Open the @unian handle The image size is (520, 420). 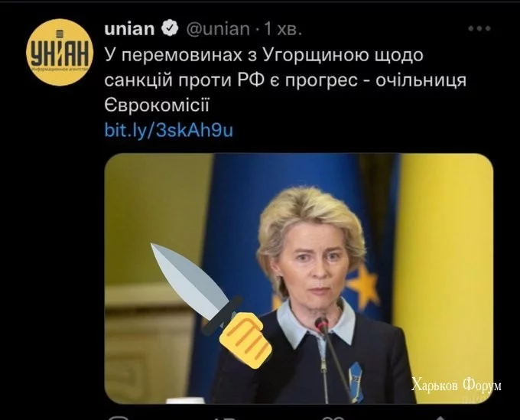pos(218,29)
